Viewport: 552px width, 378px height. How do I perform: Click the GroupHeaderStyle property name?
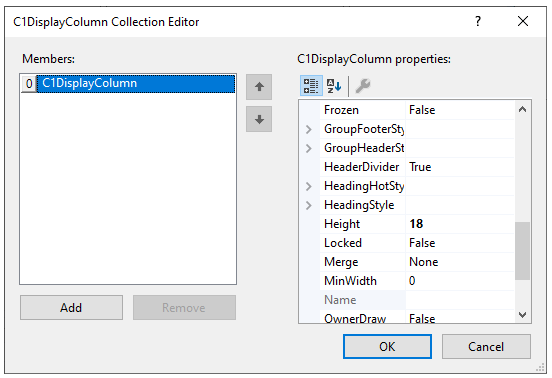coord(364,148)
